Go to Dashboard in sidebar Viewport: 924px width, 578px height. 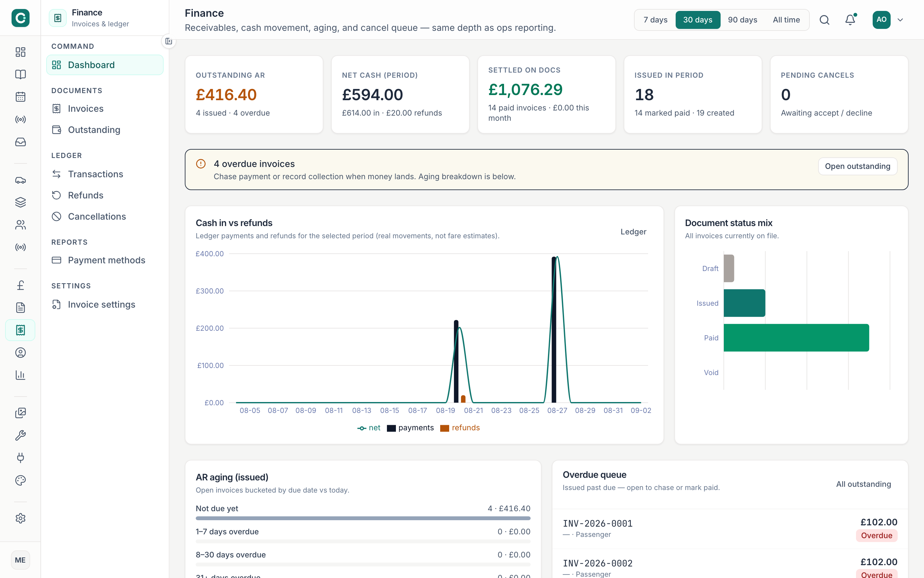[105, 65]
